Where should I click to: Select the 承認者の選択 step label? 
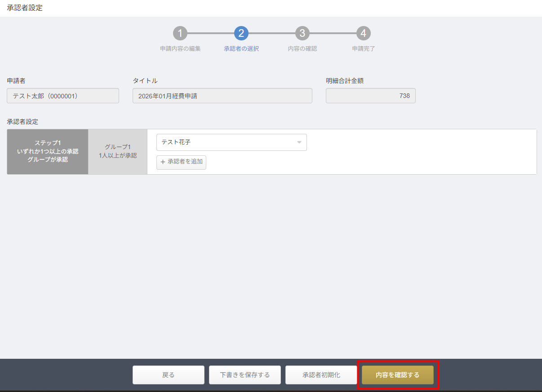pyautogui.click(x=241, y=49)
